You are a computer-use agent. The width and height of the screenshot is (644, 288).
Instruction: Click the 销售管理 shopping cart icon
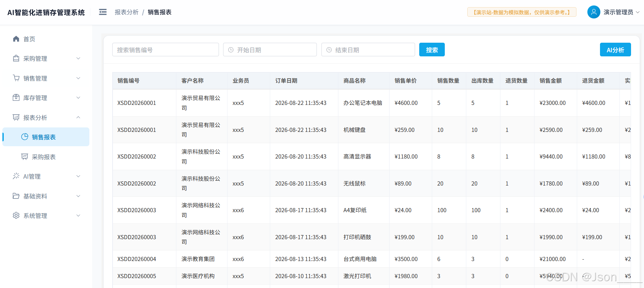pos(16,78)
